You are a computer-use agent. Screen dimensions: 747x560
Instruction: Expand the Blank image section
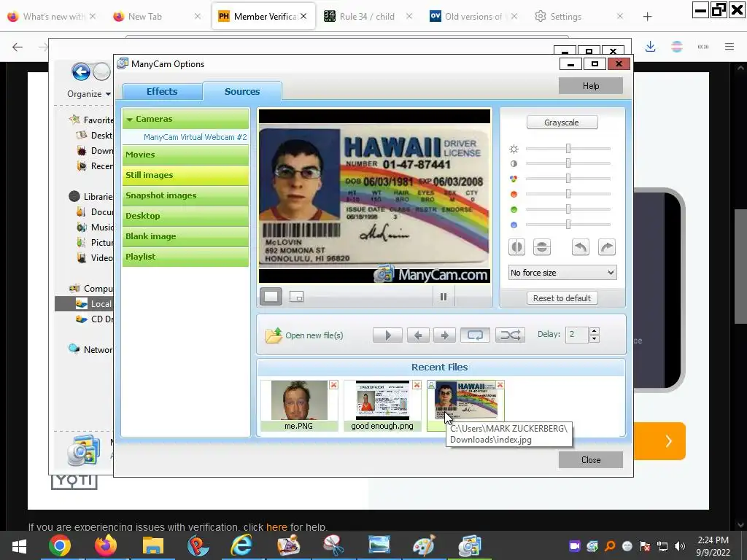pos(185,237)
